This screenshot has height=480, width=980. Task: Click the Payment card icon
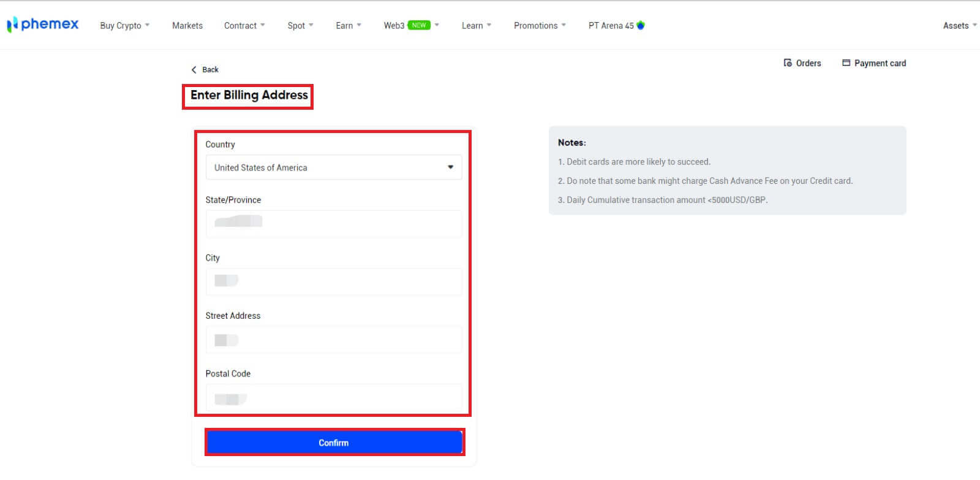(x=846, y=63)
